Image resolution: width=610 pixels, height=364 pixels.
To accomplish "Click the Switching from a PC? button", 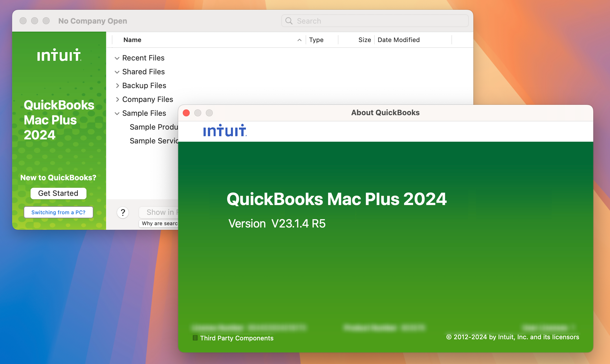I will point(59,213).
